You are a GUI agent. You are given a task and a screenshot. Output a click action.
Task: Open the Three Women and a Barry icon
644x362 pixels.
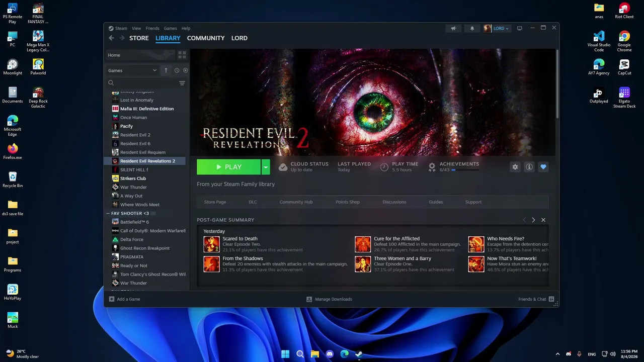coord(363,264)
